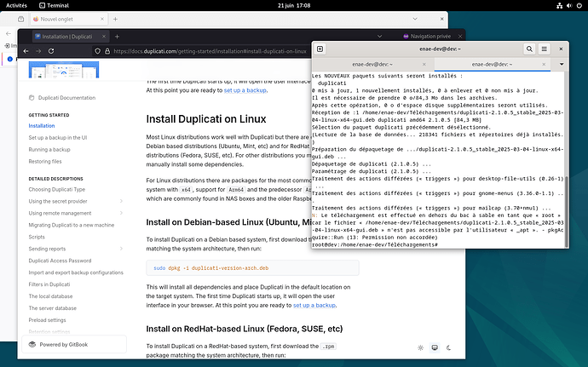This screenshot has width=588, height=367.
Task: Click the Navigation privée indicator
Action: click(x=427, y=37)
